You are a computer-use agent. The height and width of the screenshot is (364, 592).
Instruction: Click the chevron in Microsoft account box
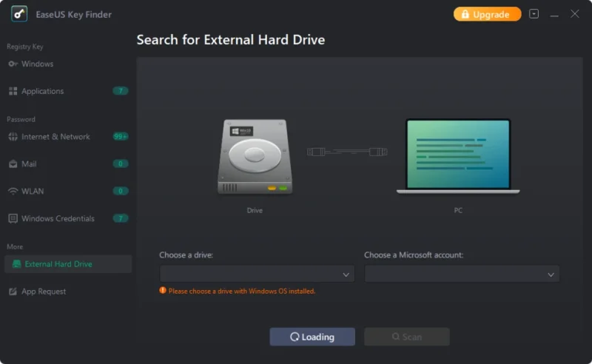click(x=551, y=274)
